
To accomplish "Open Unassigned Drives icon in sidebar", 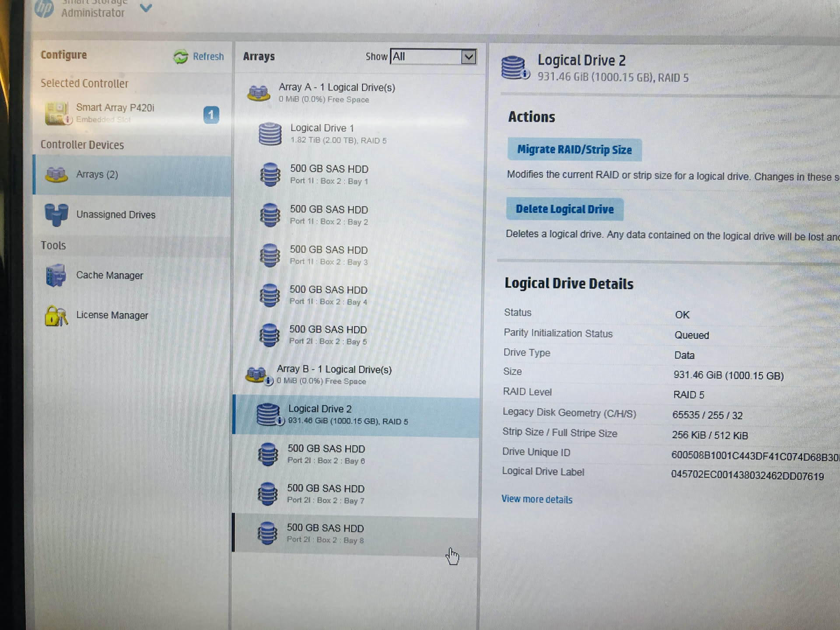I will click(x=56, y=214).
